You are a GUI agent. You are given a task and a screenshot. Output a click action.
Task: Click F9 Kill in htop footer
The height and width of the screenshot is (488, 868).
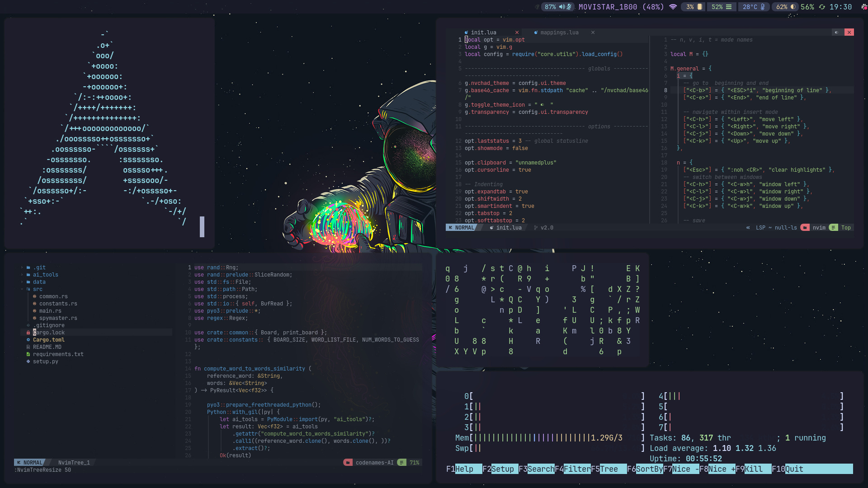pos(753,469)
